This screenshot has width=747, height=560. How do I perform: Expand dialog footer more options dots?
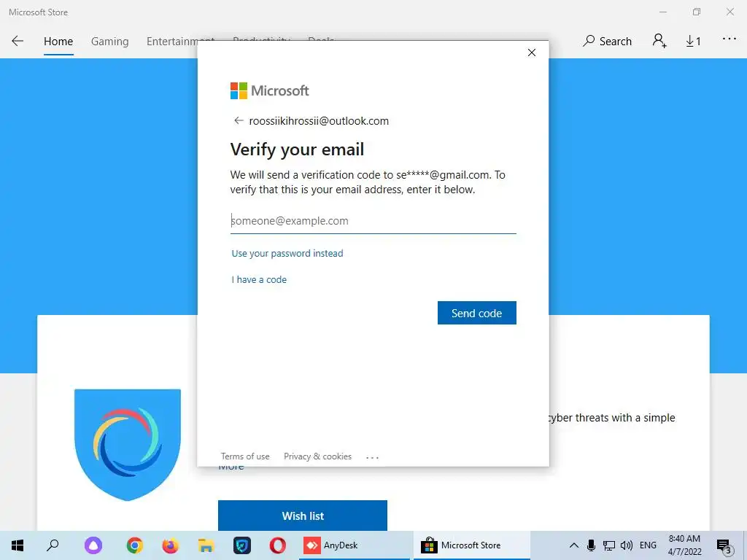(372, 457)
